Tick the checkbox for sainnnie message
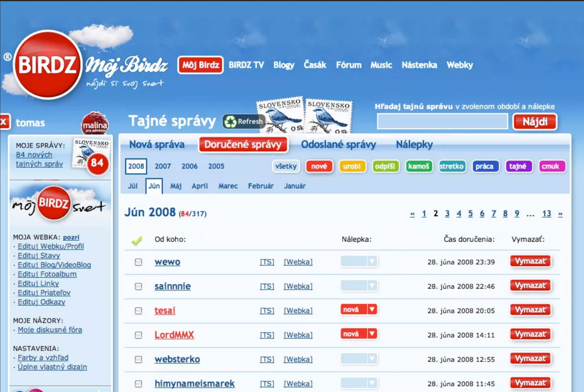The width and height of the screenshot is (584, 392). tap(138, 286)
